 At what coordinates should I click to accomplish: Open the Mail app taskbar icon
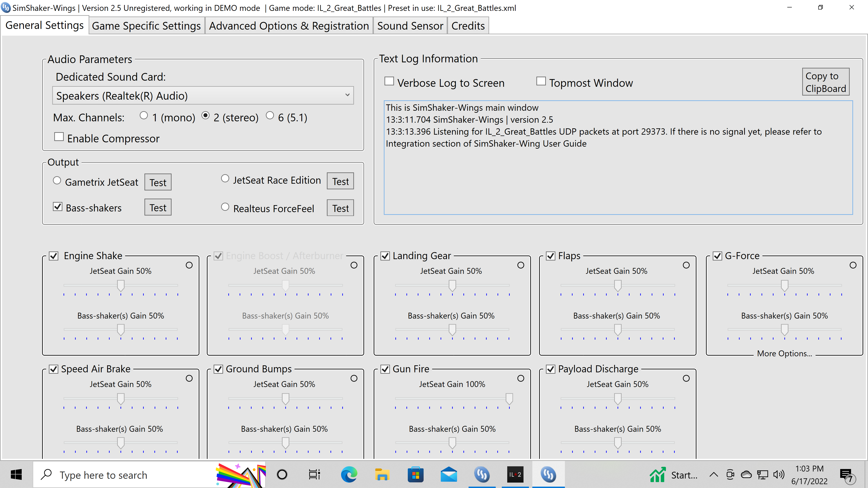(x=448, y=474)
